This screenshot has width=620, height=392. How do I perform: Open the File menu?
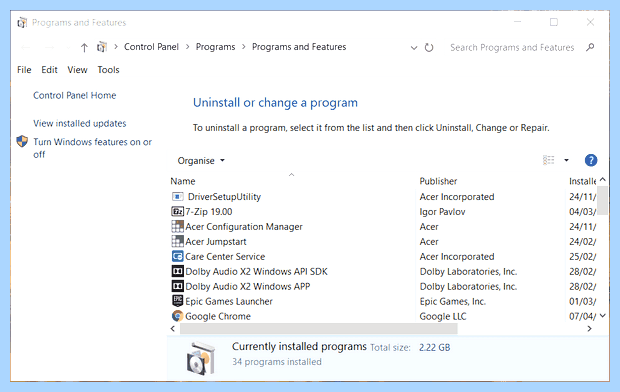tap(24, 70)
